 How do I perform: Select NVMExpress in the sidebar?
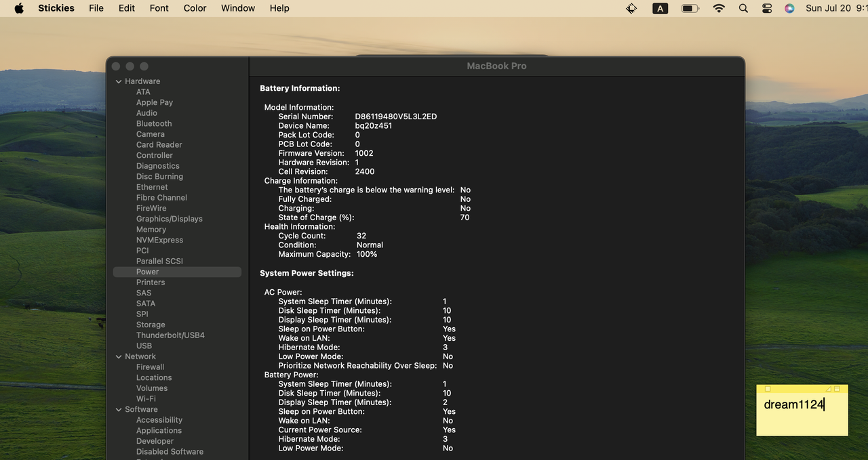[x=159, y=240]
